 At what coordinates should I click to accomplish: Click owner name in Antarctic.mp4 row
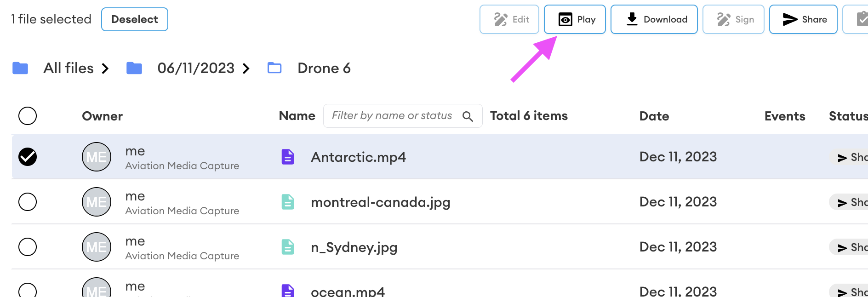(x=135, y=151)
